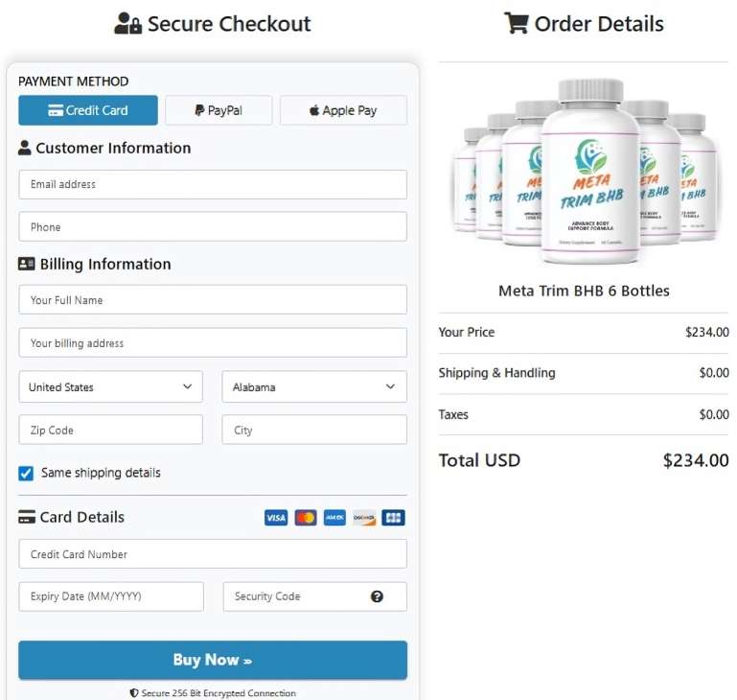The width and height of the screenshot is (737, 700).
Task: Focus the Email address field
Action: pos(213,184)
